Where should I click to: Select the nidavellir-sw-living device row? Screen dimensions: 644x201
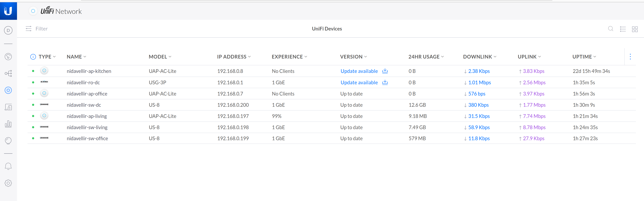click(87, 127)
